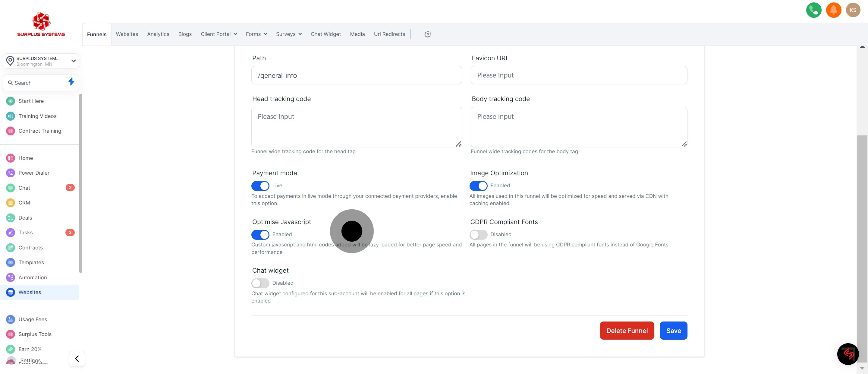
Task: Click the Favicon URL input field
Action: pos(579,75)
